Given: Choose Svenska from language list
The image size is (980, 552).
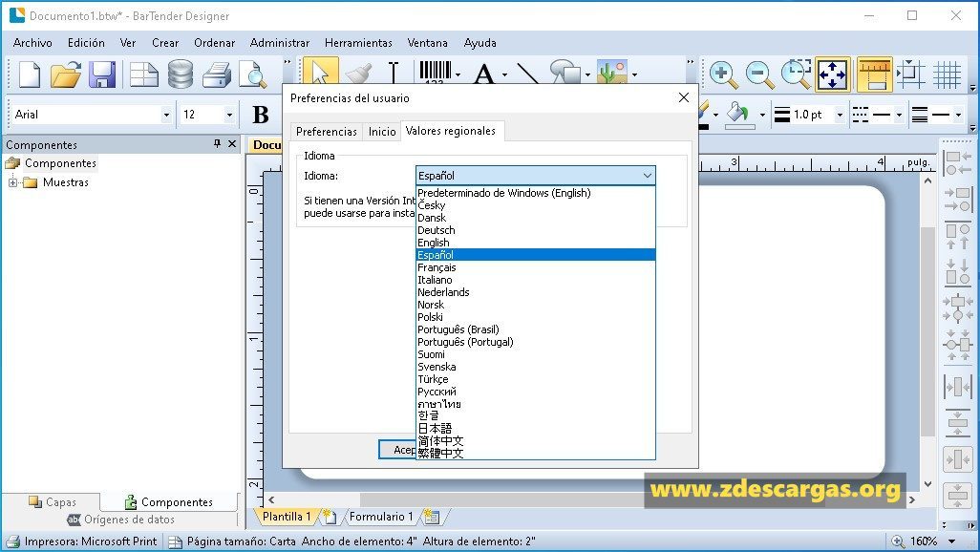Looking at the screenshot, I should pyautogui.click(x=536, y=367).
